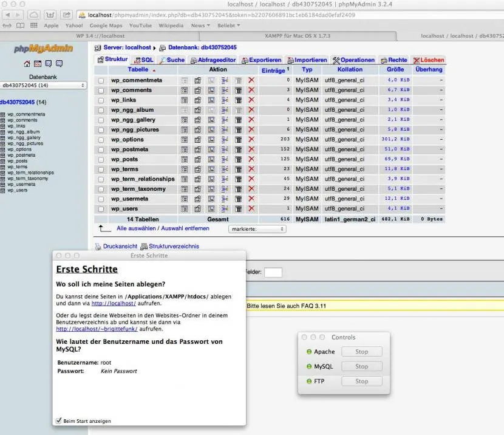The image size is (504, 435).
Task: Open Rechte privileges tab
Action: click(x=393, y=60)
